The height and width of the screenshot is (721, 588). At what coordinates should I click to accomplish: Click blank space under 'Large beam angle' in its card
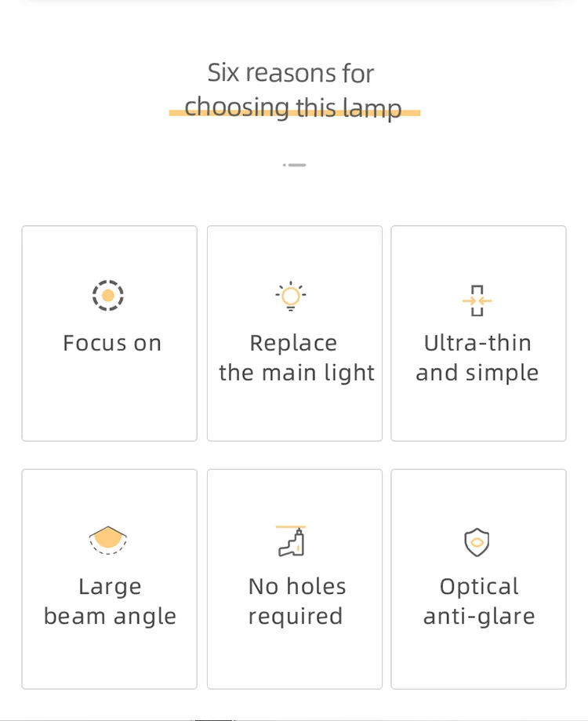tap(109, 657)
